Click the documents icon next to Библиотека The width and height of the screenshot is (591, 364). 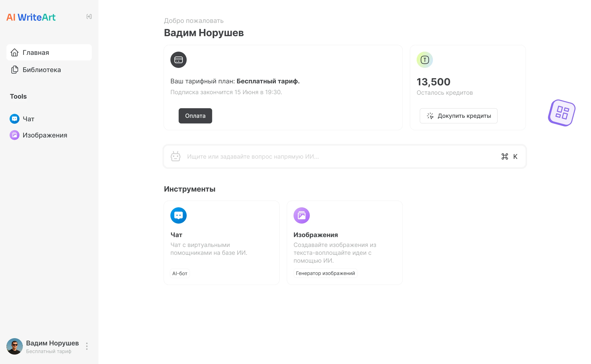[15, 70]
